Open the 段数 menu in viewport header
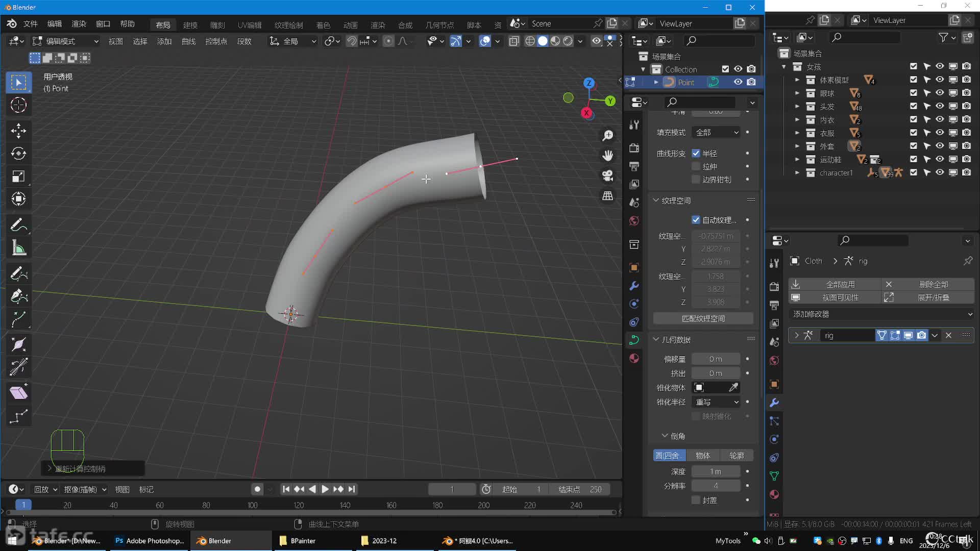The height and width of the screenshot is (551, 980). tap(244, 41)
